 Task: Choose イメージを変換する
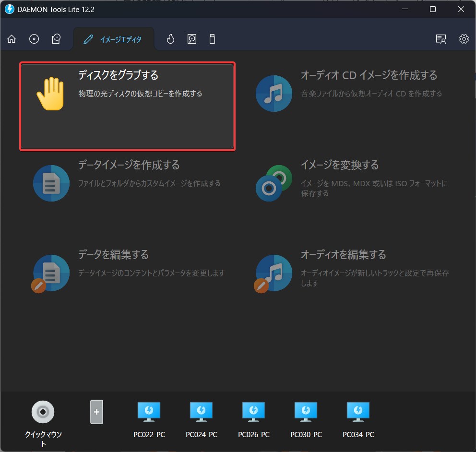click(340, 165)
